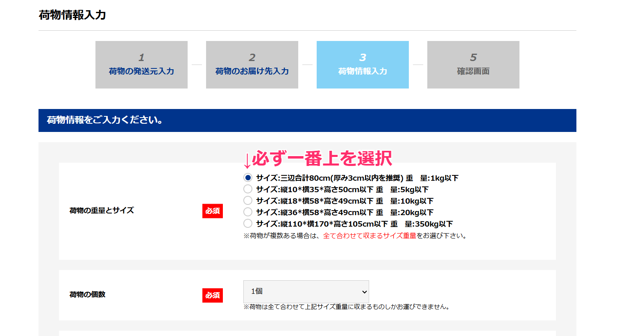644x336 pixels.
Task: Click the 荷物の個数 field label
Action: [x=87, y=295]
